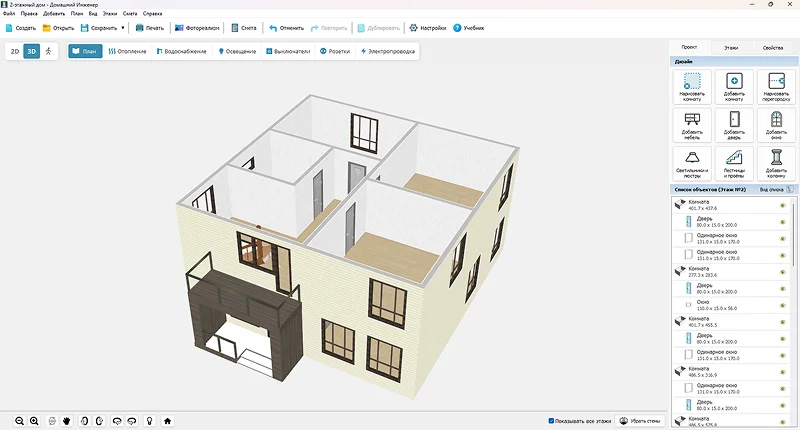Select the pan hand tool in bottom toolbar
Screen dimensions: 800x430
67,421
